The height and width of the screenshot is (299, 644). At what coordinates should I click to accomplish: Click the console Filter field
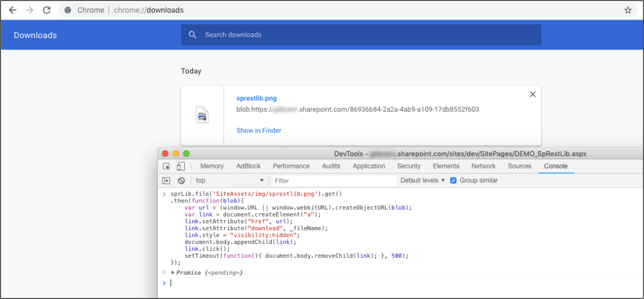click(x=334, y=180)
